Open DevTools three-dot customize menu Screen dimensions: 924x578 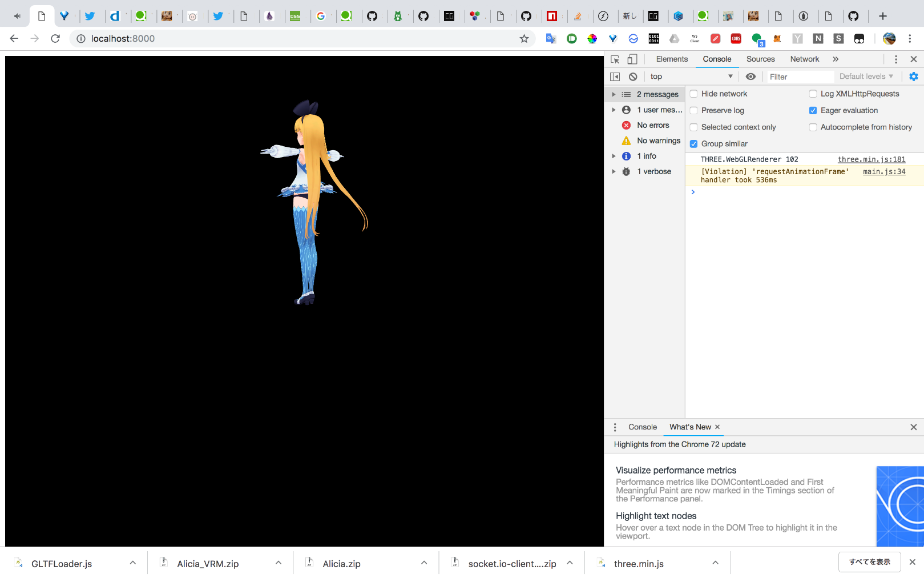click(895, 59)
